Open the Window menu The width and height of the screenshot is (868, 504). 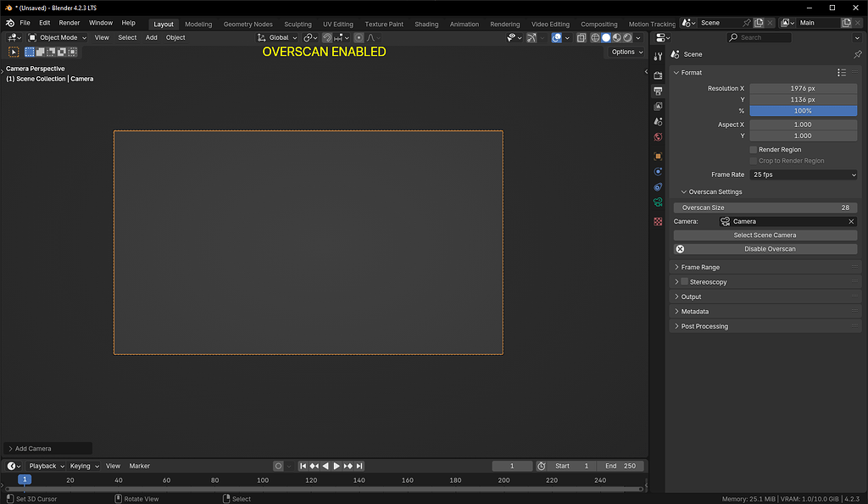click(x=101, y=23)
